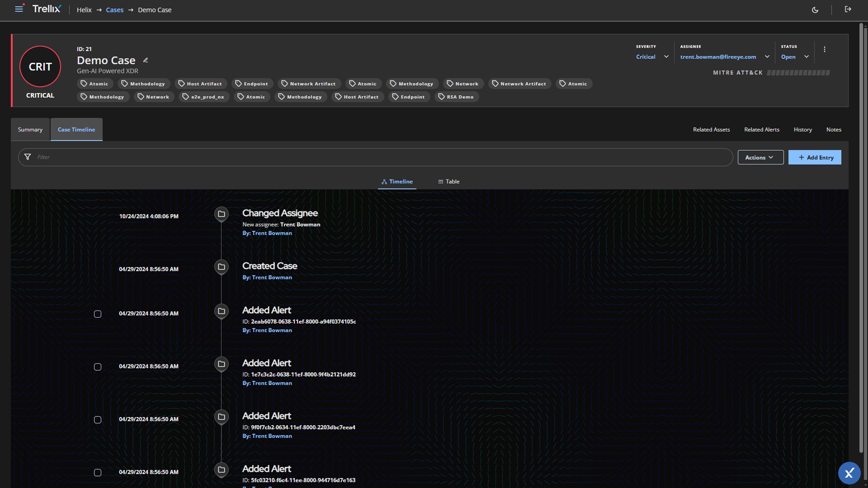Image resolution: width=868 pixels, height=488 pixels.
Task: Click folder icon for alert 9f0f7cb2
Action: coord(221,417)
